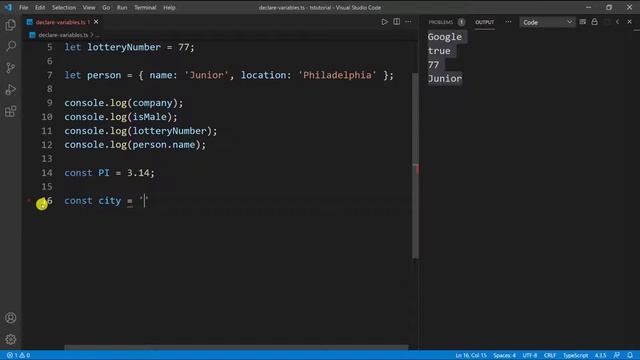Select the declare-variables.ts editor tab
The height and width of the screenshot is (360, 640).
point(60,22)
